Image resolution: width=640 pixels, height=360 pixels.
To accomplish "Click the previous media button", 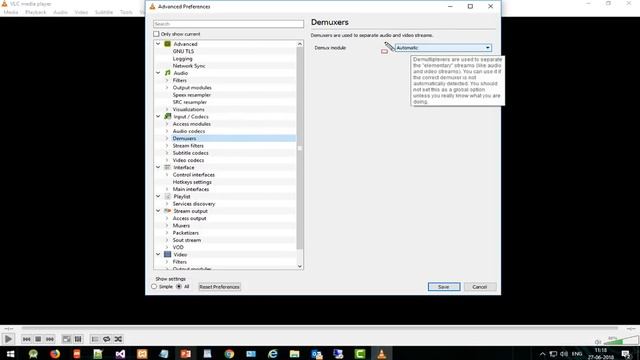I will (x=27, y=339).
